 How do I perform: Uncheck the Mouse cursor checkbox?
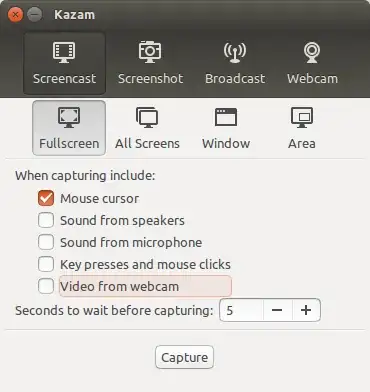click(x=46, y=198)
